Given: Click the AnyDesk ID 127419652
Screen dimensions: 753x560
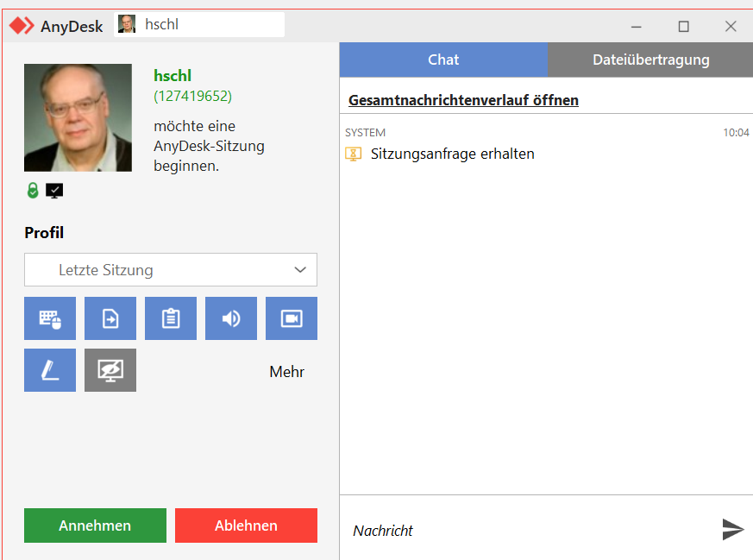Looking at the screenshot, I should [x=192, y=96].
